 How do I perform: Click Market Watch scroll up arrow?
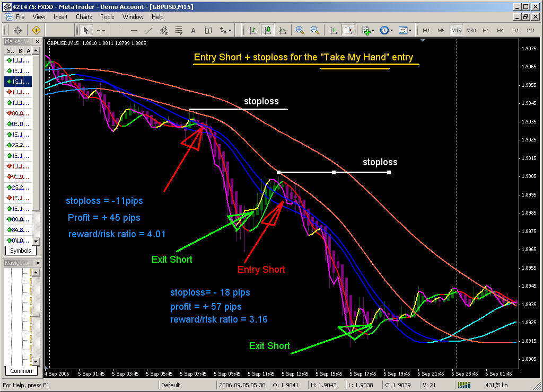(x=36, y=51)
